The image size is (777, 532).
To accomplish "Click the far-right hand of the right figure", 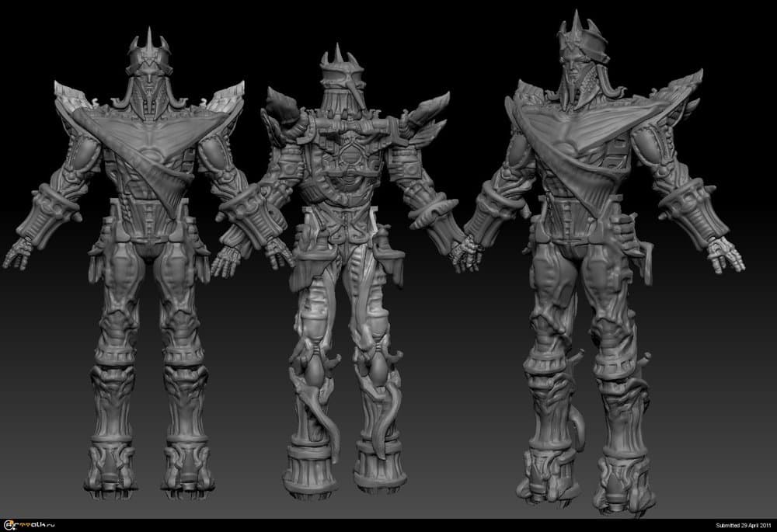I will tap(724, 254).
